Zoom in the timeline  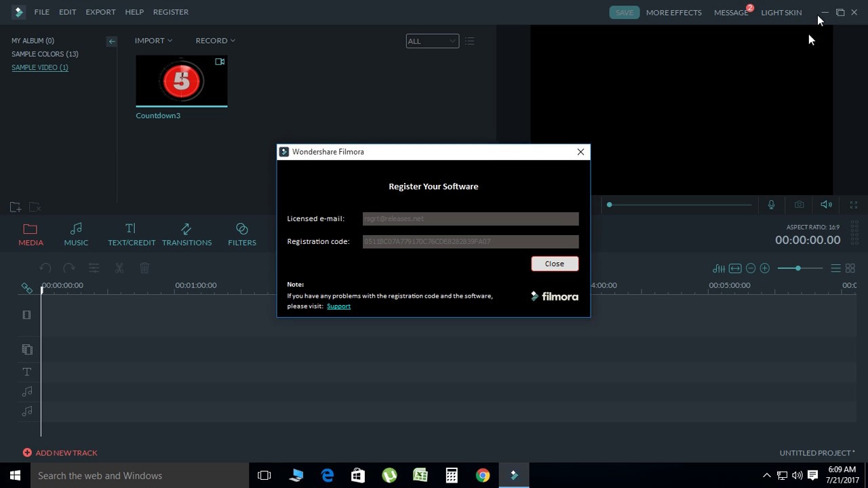[765, 268]
